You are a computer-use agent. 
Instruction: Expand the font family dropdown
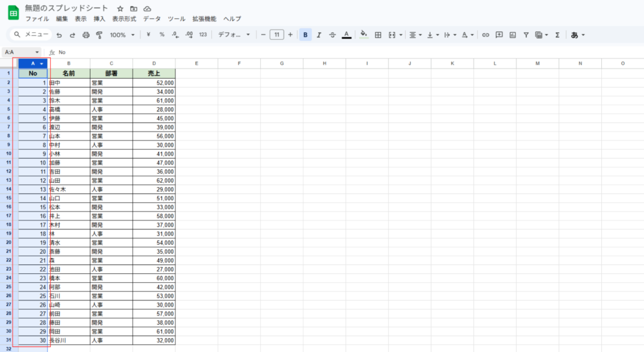pyautogui.click(x=234, y=35)
